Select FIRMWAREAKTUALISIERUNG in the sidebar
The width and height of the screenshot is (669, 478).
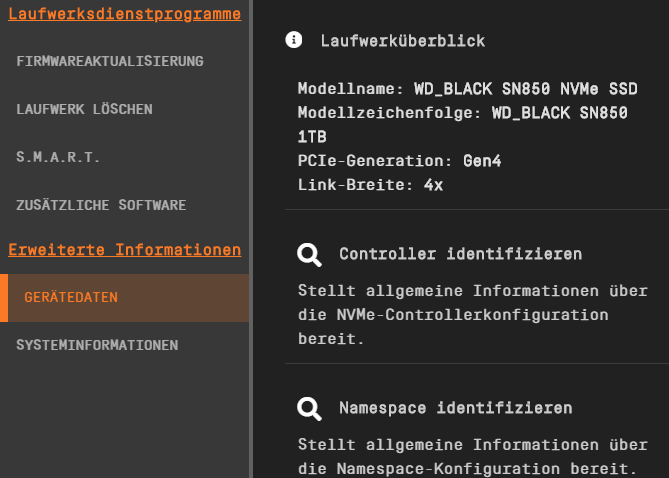(110, 61)
